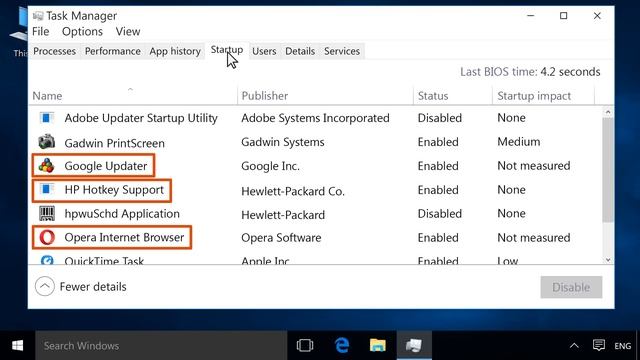The height and width of the screenshot is (360, 640).
Task: Switch to the Details tab
Action: (300, 51)
